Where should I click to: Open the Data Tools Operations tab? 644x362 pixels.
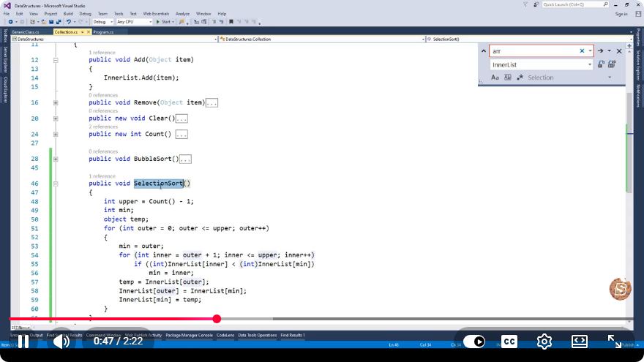[x=257, y=335]
